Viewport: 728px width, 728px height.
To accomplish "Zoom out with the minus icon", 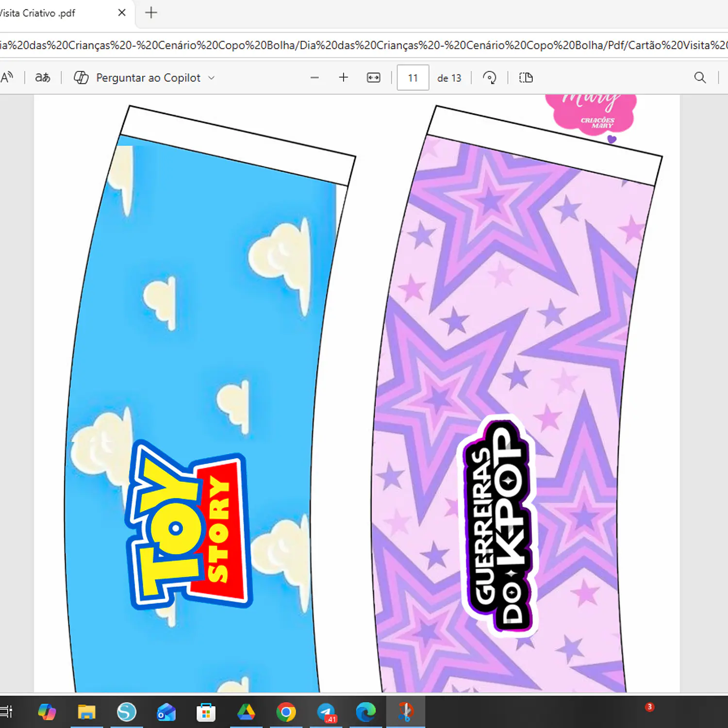I will point(314,78).
